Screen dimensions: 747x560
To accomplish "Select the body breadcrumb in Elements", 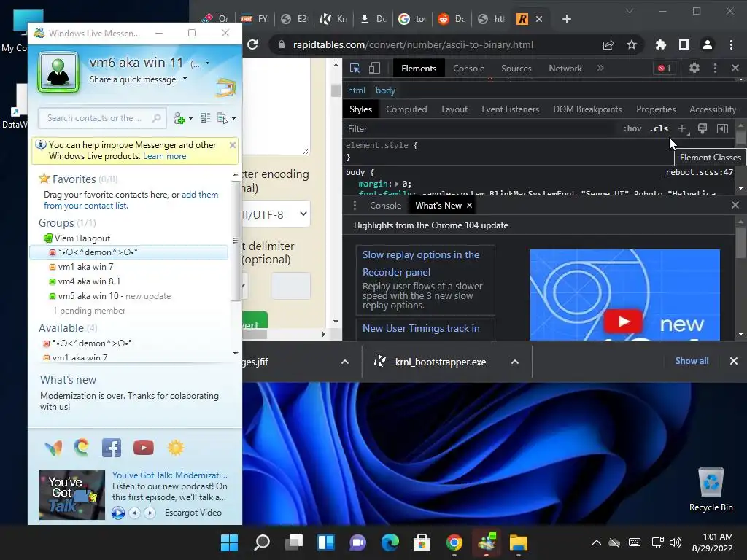I will [x=385, y=90].
